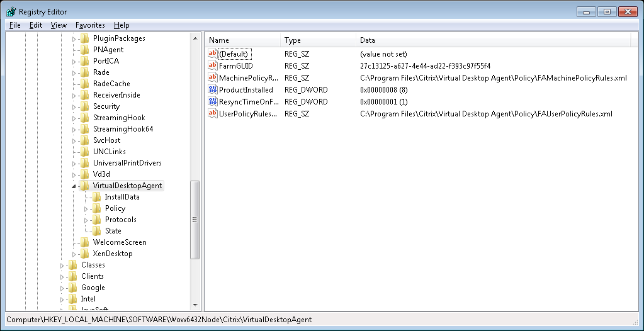Click the Intel folder icon
644x331 pixels.
(x=72, y=299)
